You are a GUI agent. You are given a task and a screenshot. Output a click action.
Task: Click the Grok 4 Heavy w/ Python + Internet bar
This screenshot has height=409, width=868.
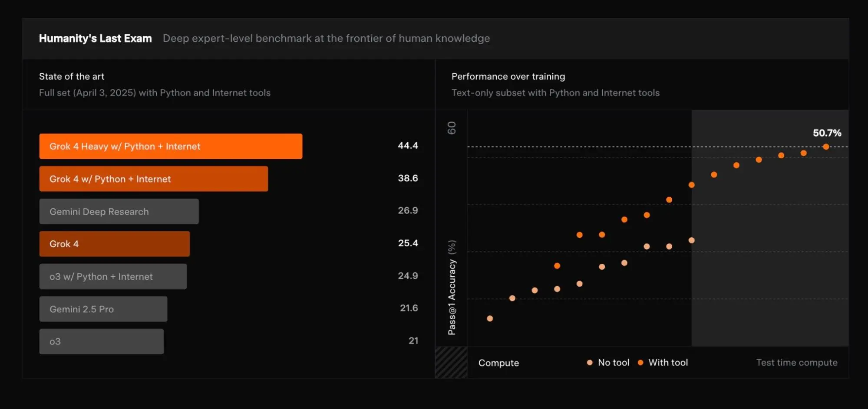click(x=171, y=146)
